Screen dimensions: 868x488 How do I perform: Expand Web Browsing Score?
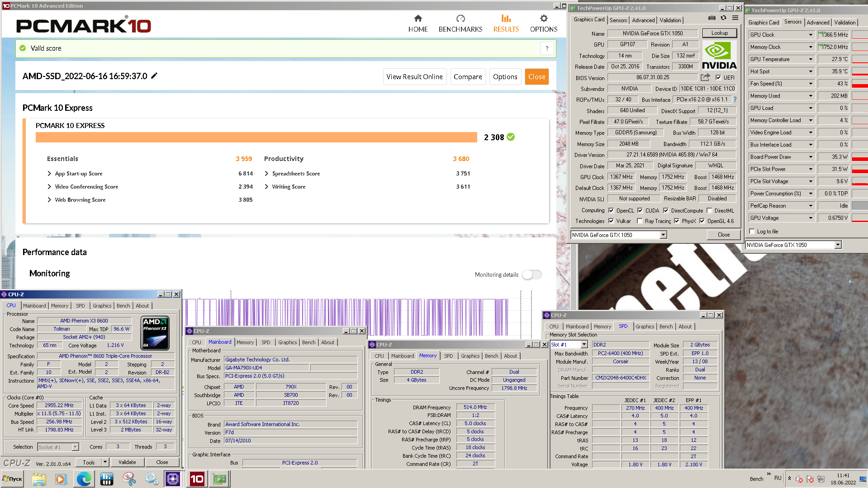[x=49, y=200]
